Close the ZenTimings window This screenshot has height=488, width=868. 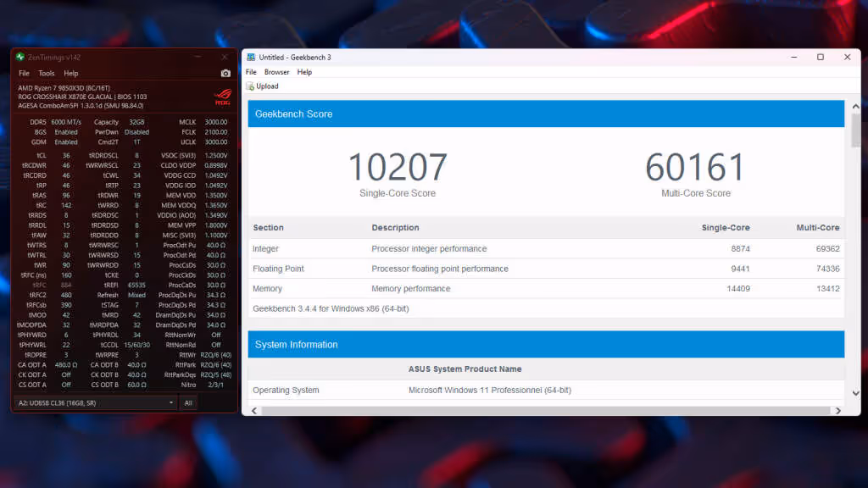pos(224,57)
